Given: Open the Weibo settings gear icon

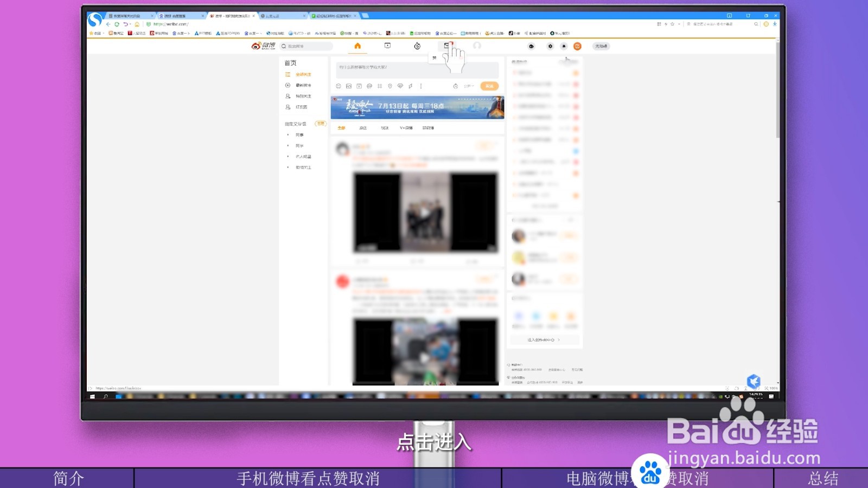Looking at the screenshot, I should click(550, 46).
